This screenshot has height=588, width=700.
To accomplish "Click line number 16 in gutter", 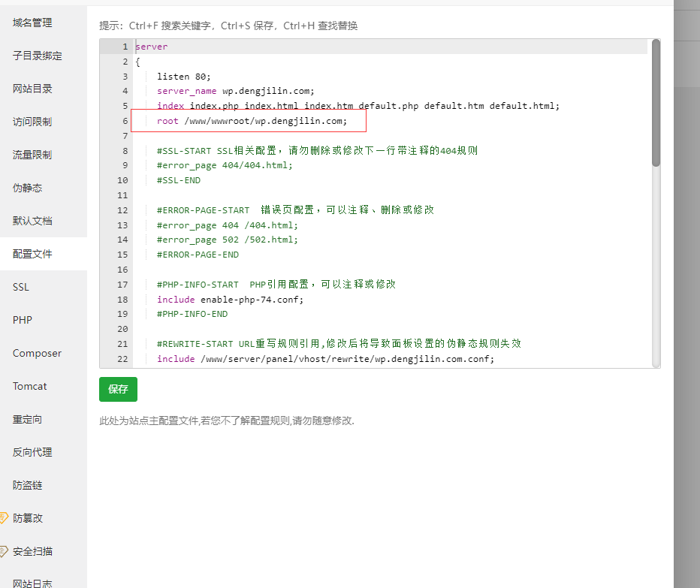I will [x=122, y=270].
